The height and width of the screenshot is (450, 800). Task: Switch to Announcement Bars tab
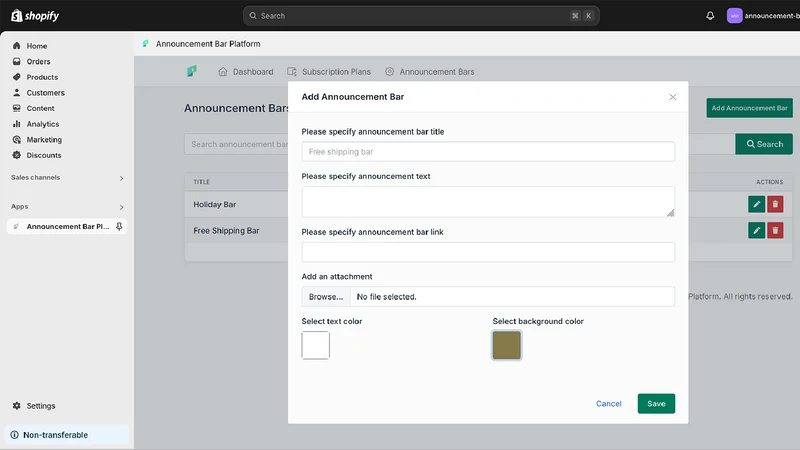pyautogui.click(x=430, y=72)
